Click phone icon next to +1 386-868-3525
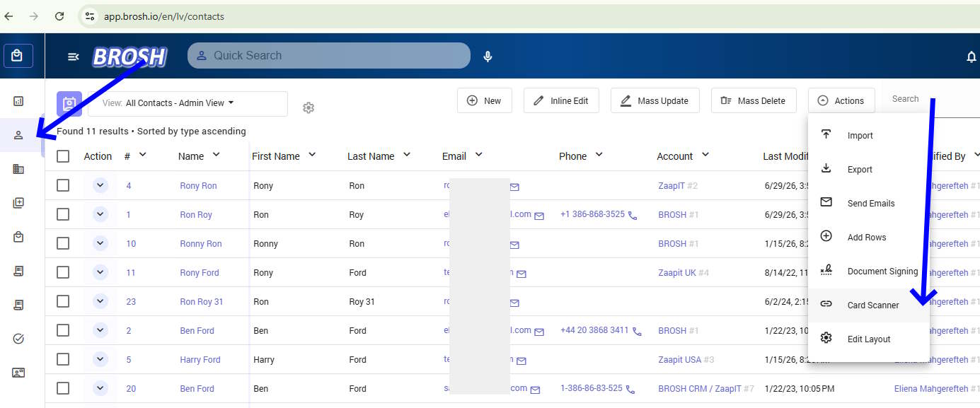This screenshot has height=408, width=980. coord(633,216)
